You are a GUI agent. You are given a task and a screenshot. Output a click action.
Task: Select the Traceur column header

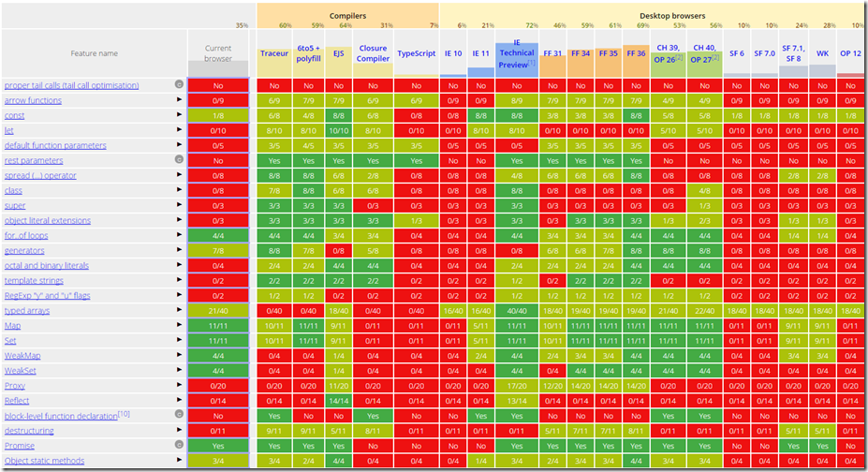(274, 53)
